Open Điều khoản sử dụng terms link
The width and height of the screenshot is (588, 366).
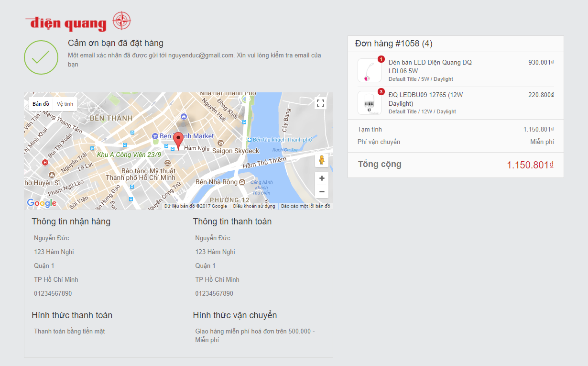click(254, 206)
